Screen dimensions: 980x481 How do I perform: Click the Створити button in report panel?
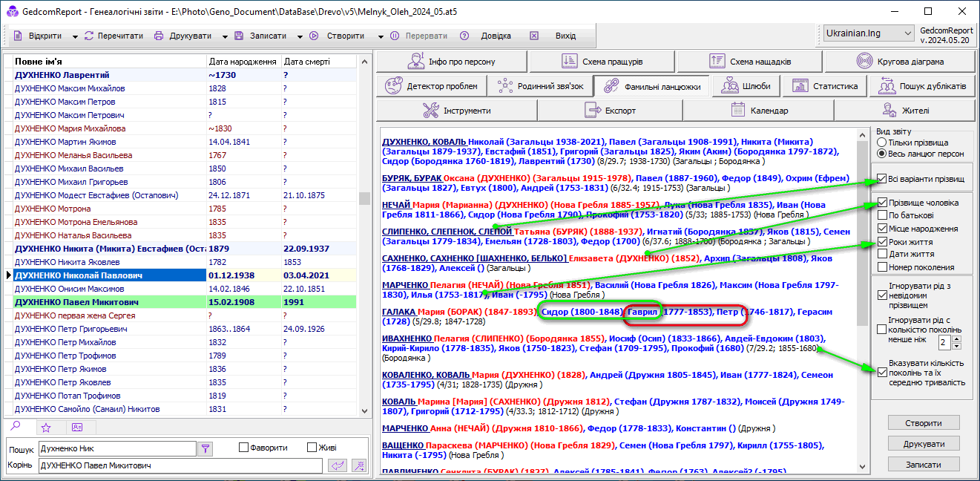(923, 422)
